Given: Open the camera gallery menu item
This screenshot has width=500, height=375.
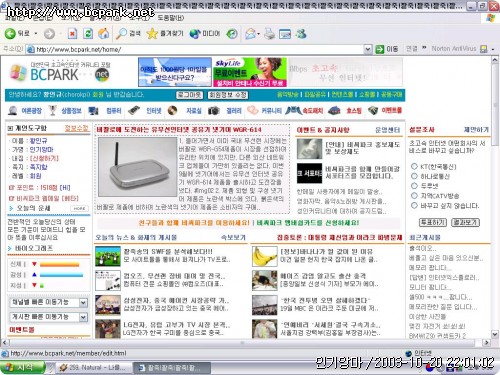Looking at the screenshot, I should (x=225, y=111).
